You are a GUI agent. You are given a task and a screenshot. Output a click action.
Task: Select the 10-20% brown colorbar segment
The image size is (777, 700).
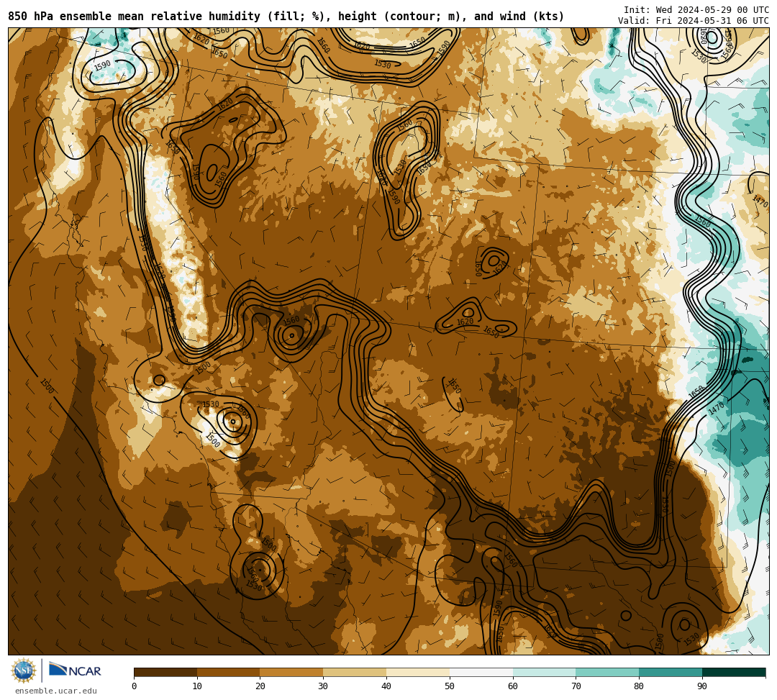229,672
